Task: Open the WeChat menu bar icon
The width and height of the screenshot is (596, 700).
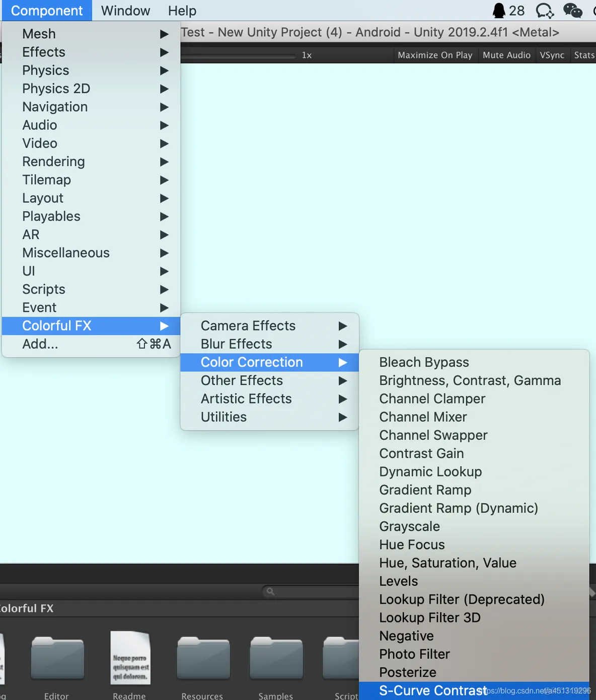Action: [572, 11]
